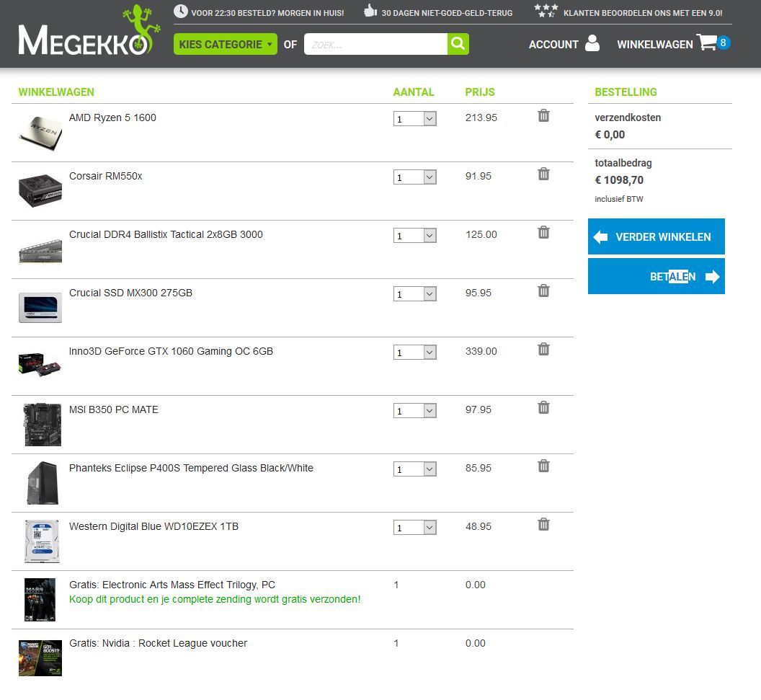Screen dimensions: 761x700
Task: Open Phanteks Eclipse P400S product link
Action: (191, 468)
